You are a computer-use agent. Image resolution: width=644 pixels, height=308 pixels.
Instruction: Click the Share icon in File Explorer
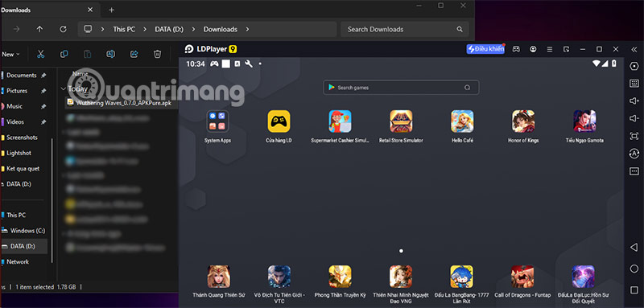pos(134,54)
